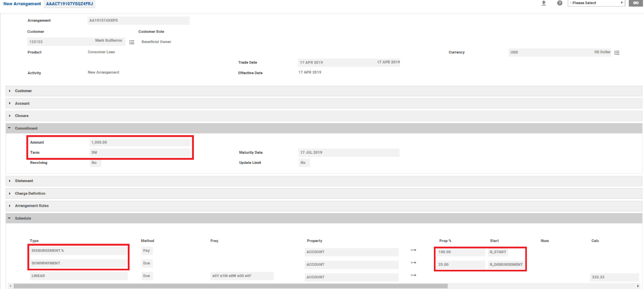Open the currency details list icon

pyautogui.click(x=617, y=52)
